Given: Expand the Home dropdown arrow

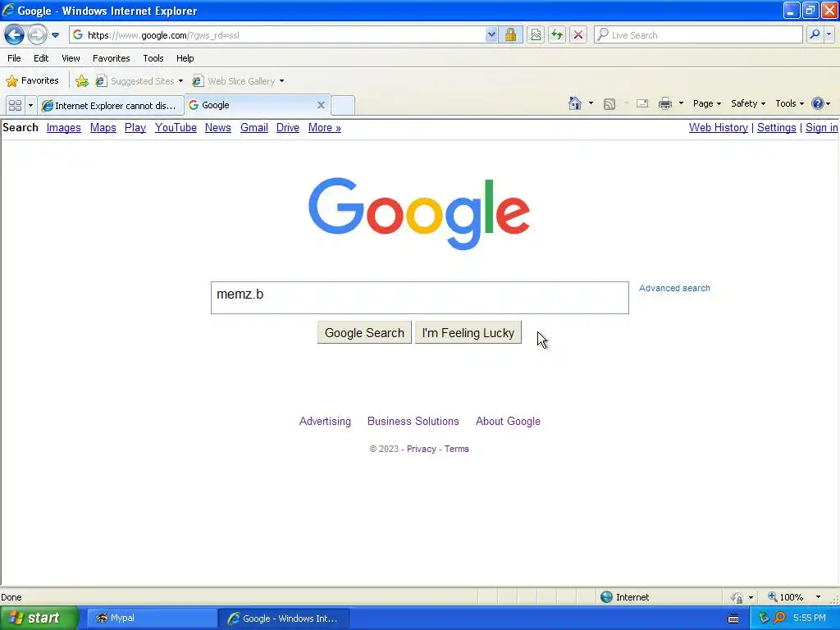Looking at the screenshot, I should 591,103.
